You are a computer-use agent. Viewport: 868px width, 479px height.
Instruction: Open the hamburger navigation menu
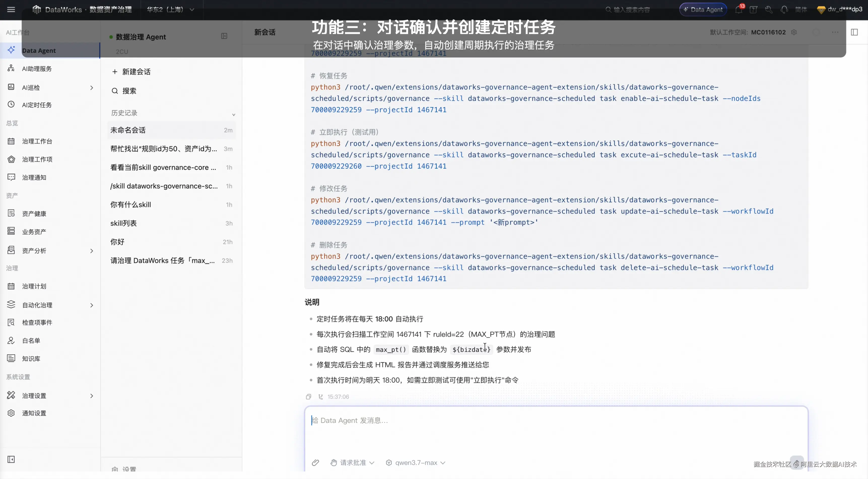pyautogui.click(x=11, y=9)
